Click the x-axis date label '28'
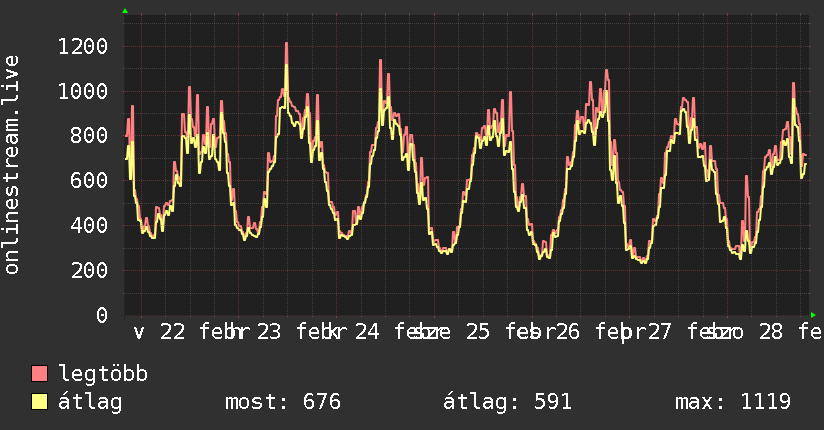The image size is (824, 430). (x=771, y=332)
